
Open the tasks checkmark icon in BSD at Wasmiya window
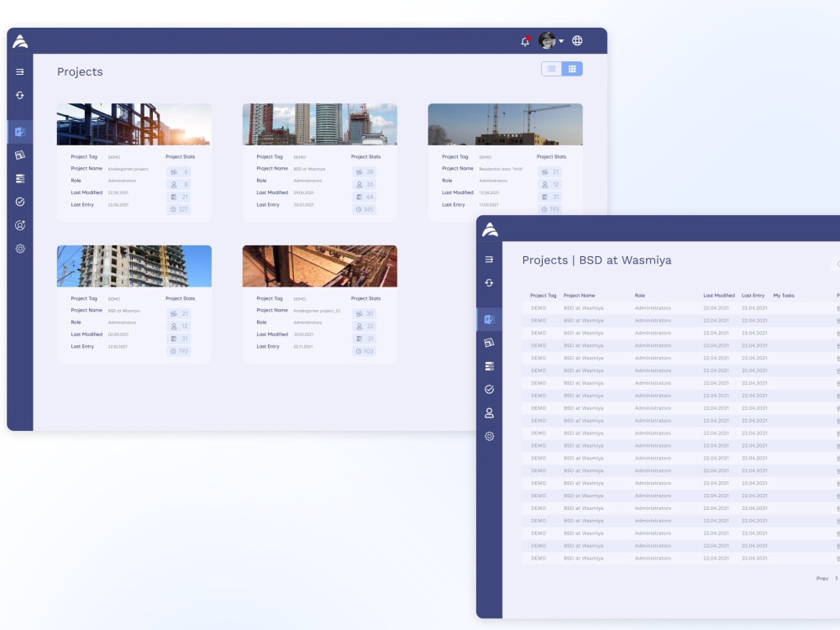489,390
